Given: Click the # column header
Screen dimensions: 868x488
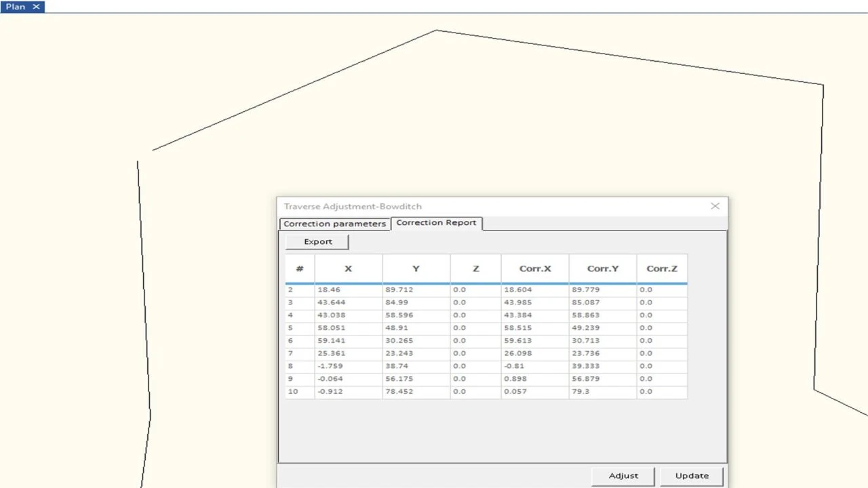Looking at the screenshot, I should (300, 268).
